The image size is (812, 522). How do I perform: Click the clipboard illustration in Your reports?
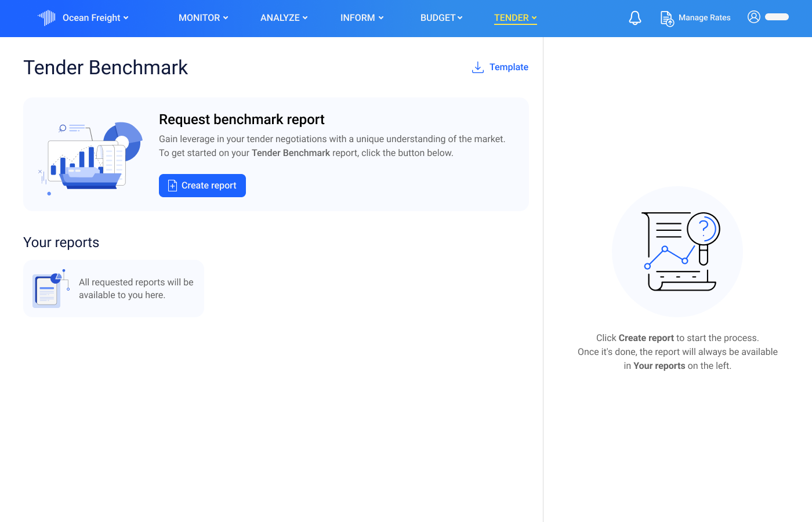coord(48,288)
